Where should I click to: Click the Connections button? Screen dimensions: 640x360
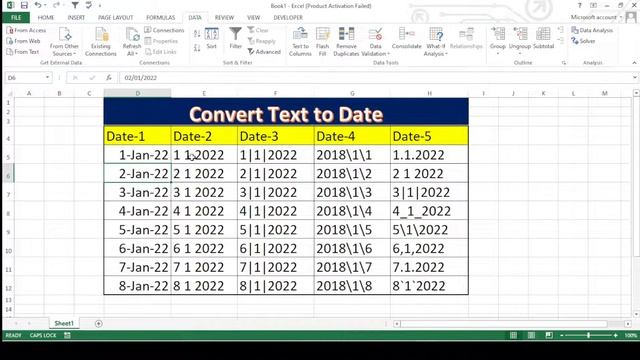pos(164,30)
